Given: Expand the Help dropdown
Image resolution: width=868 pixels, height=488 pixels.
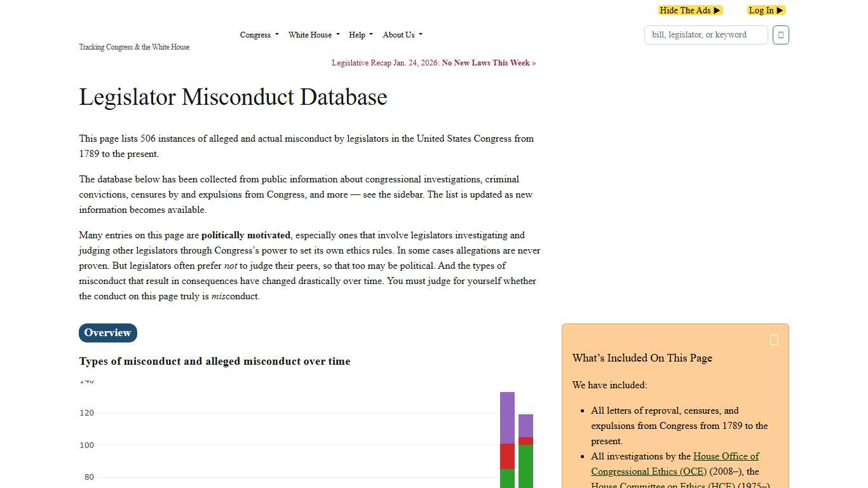Looking at the screenshot, I should tap(360, 35).
